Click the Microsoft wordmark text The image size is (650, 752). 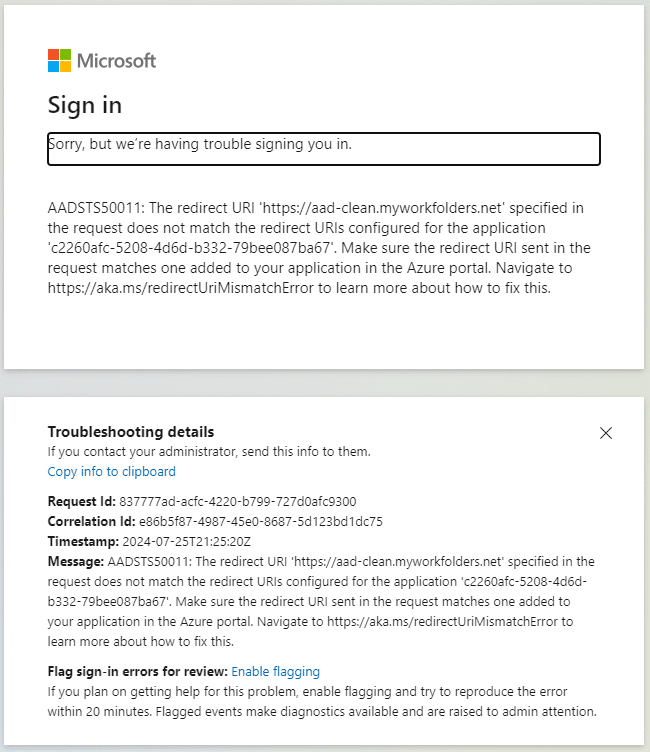117,61
